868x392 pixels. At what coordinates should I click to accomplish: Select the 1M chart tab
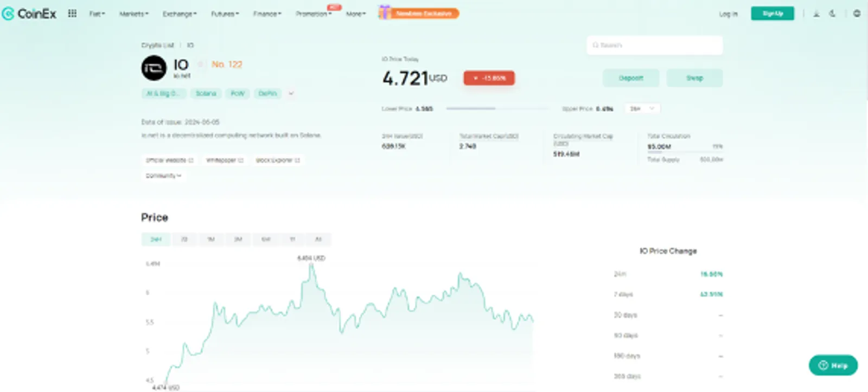click(x=211, y=239)
